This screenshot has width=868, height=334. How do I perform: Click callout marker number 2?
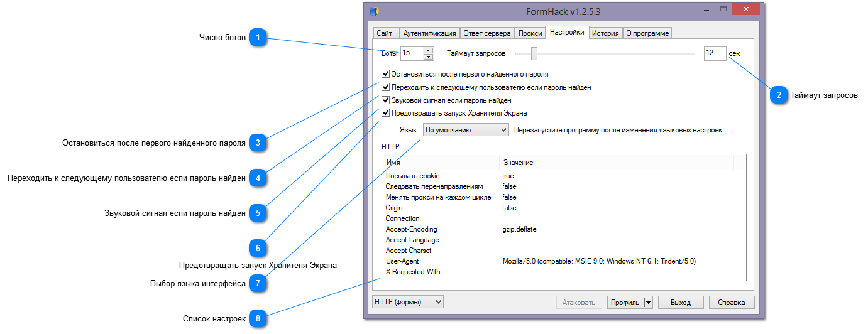(779, 95)
